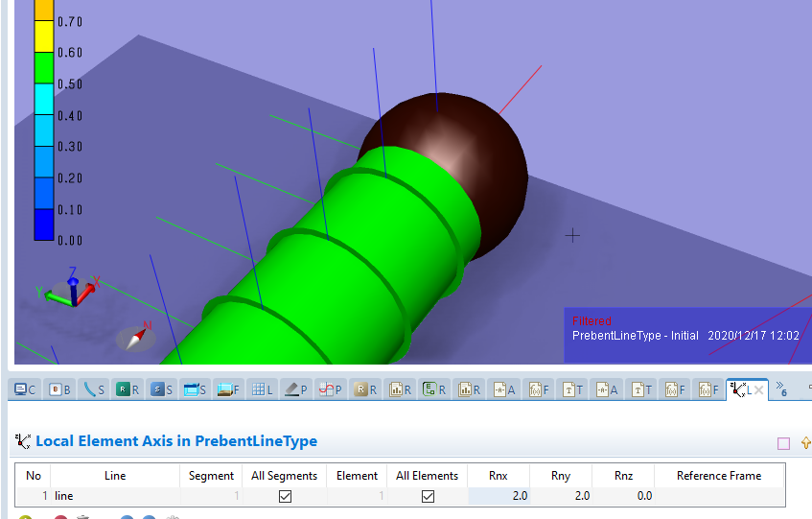Activate the Local Element Axis L tab

tap(739, 389)
